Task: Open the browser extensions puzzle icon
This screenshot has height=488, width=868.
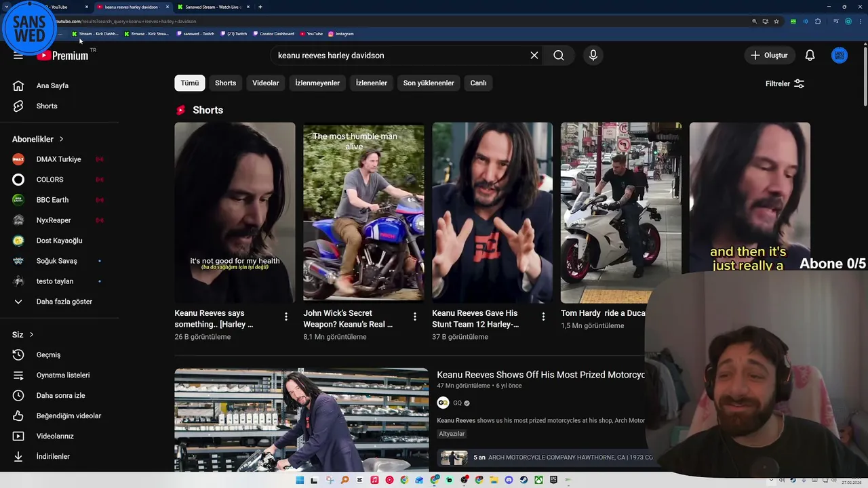Action: tap(818, 21)
